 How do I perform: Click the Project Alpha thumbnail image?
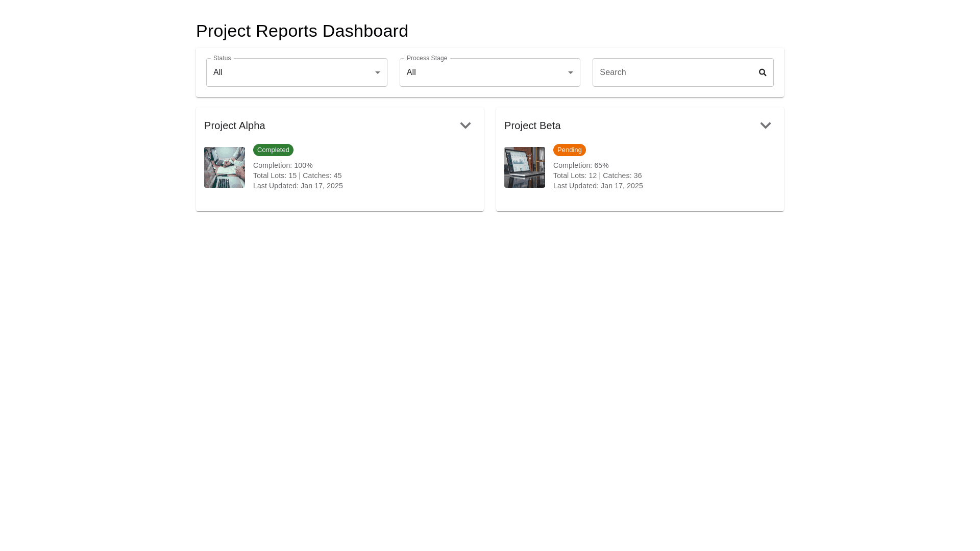[x=224, y=167]
